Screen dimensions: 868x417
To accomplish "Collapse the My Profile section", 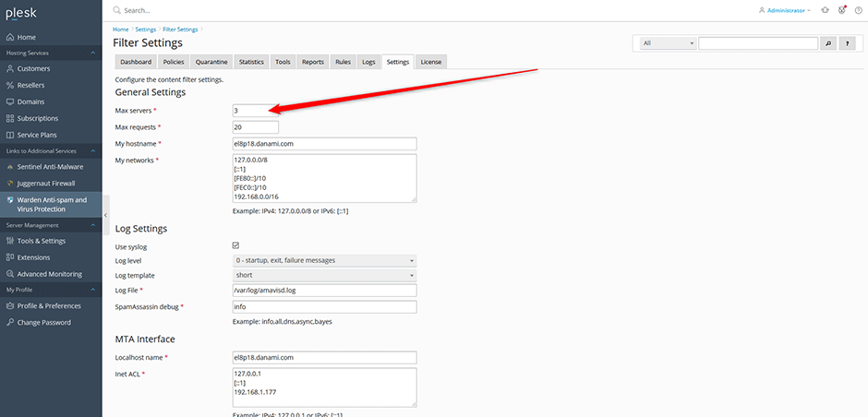I will pos(93,290).
